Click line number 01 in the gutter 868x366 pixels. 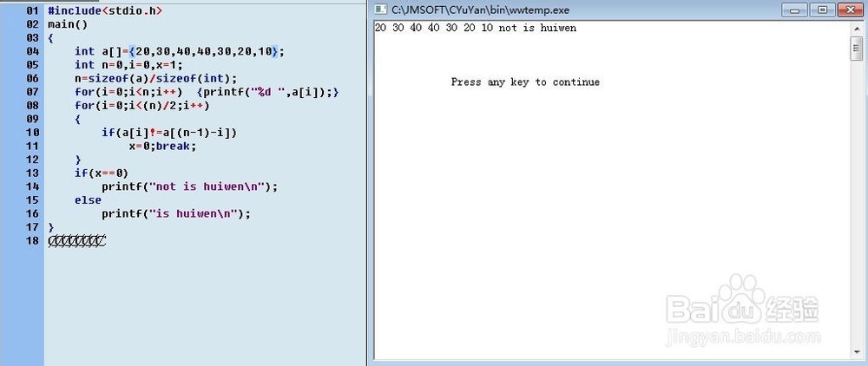33,10
